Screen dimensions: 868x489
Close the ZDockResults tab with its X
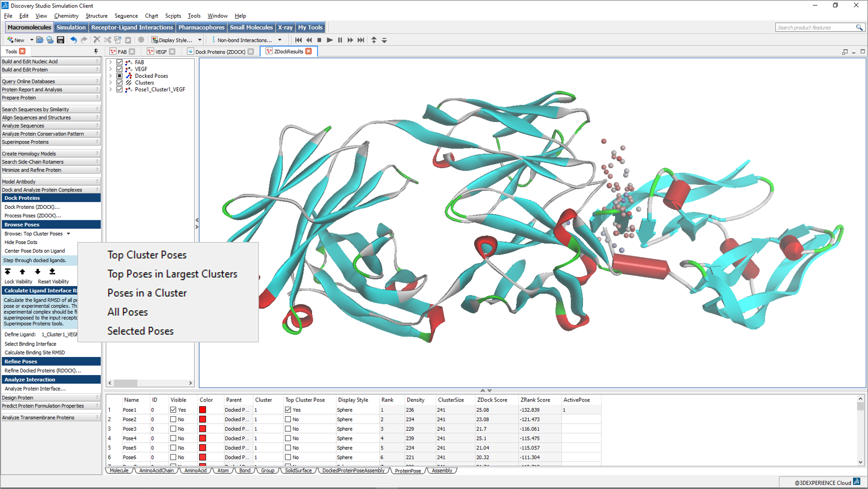[x=309, y=51]
